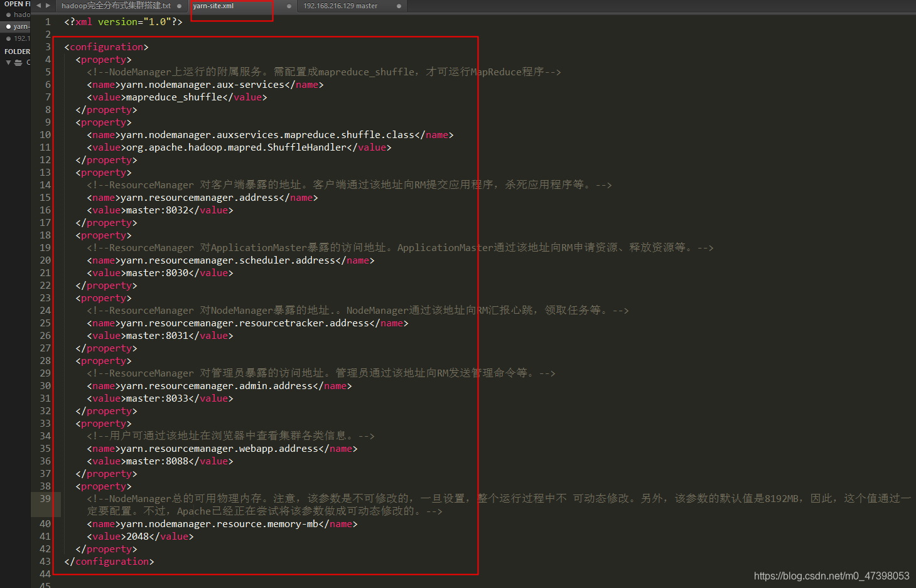Open the 192.1 entry in sidebar open files
Viewport: 916px width, 588px height.
click(x=22, y=38)
